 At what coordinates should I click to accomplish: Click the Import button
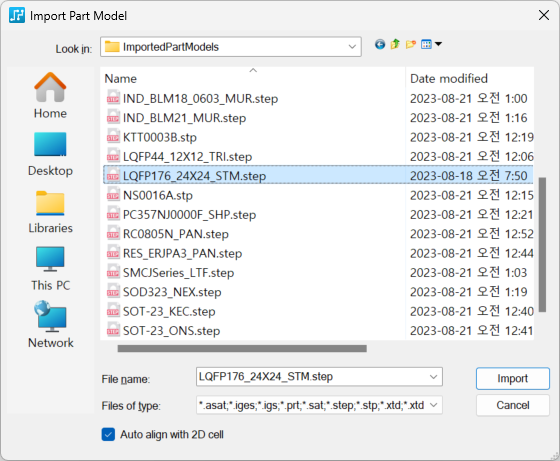512,378
